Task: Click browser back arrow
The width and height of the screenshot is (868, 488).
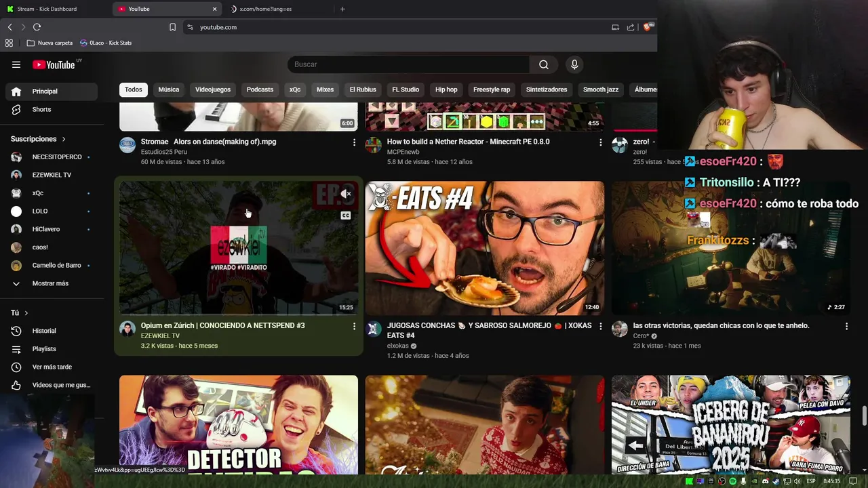Action: tap(9, 27)
